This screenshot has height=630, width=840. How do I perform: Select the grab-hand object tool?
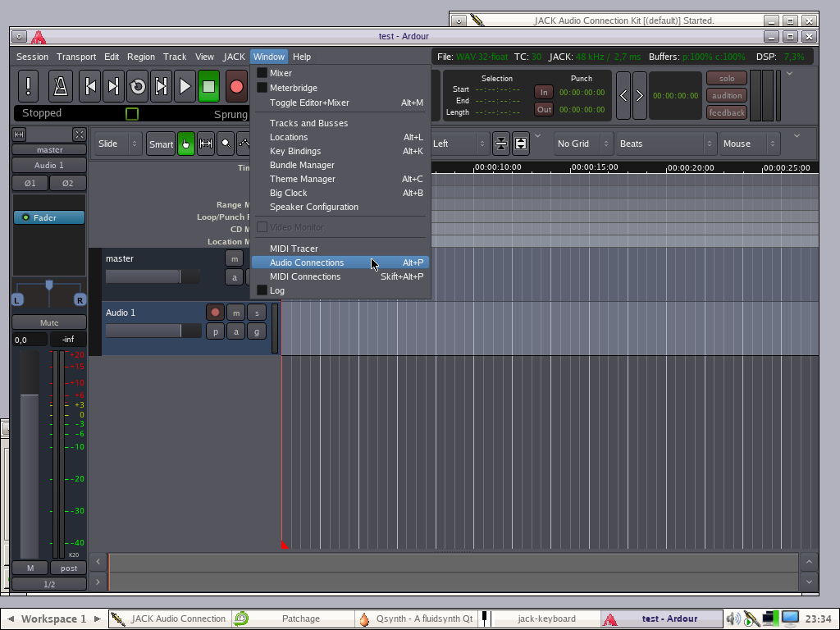[186, 144]
